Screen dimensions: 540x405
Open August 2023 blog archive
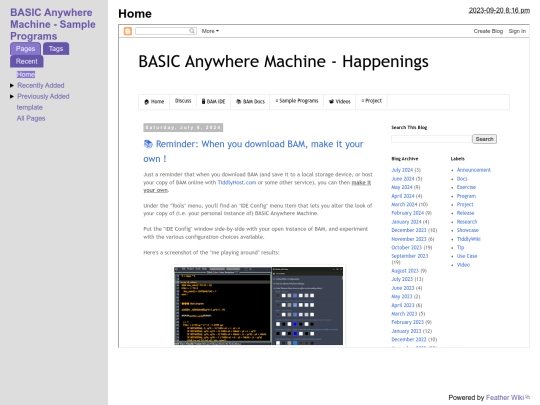405,271
